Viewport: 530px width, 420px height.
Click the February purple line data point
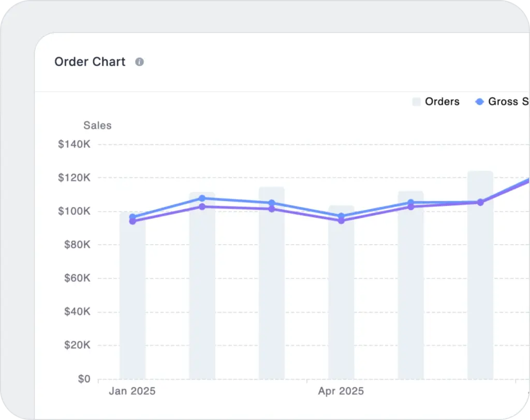click(202, 207)
